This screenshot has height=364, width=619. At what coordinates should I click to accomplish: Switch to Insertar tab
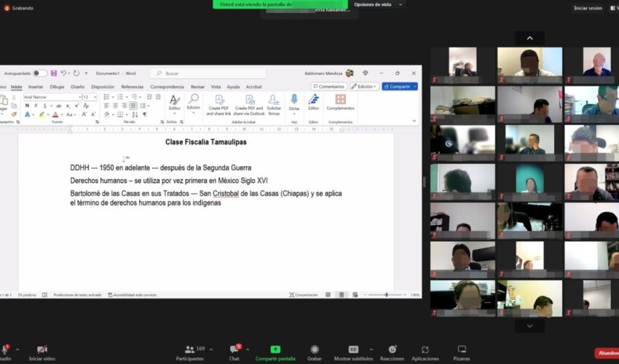click(36, 87)
